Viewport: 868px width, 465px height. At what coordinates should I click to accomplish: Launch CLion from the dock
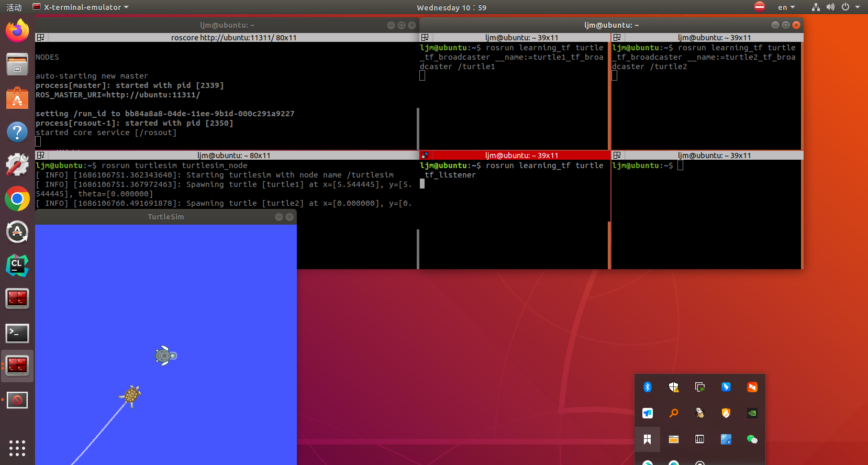tap(17, 265)
